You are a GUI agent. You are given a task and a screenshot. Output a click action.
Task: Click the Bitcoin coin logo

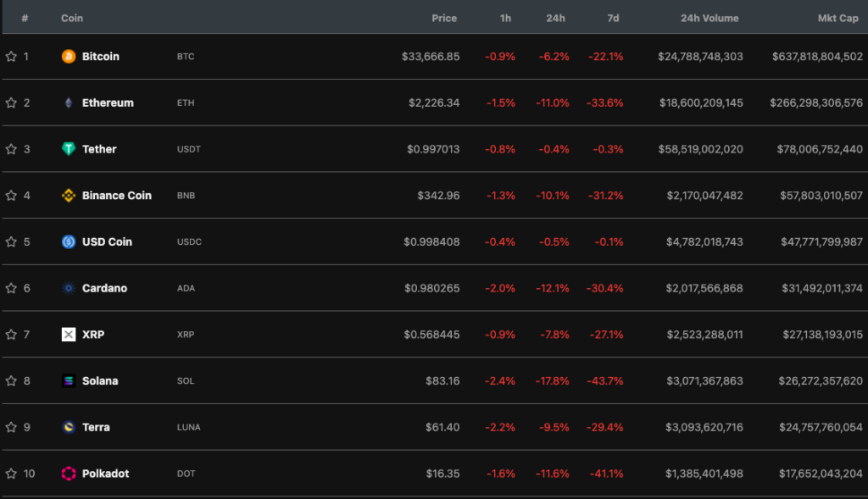tap(68, 56)
